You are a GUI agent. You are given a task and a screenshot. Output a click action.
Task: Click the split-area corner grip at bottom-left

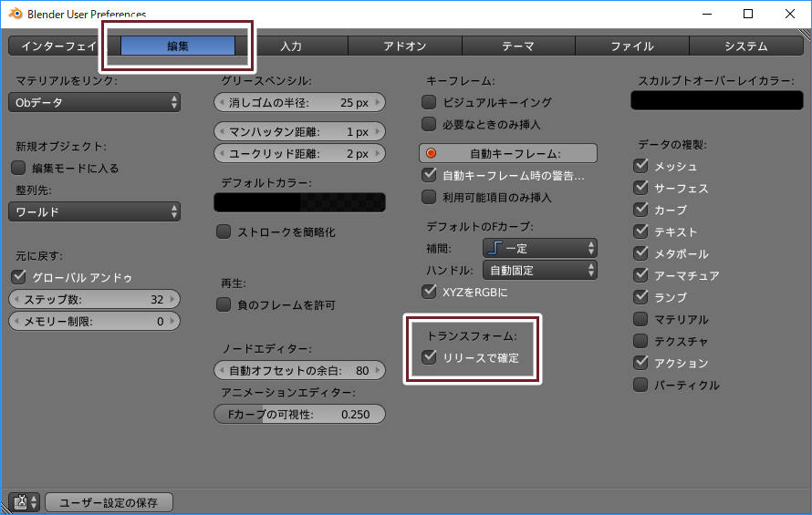5,507
